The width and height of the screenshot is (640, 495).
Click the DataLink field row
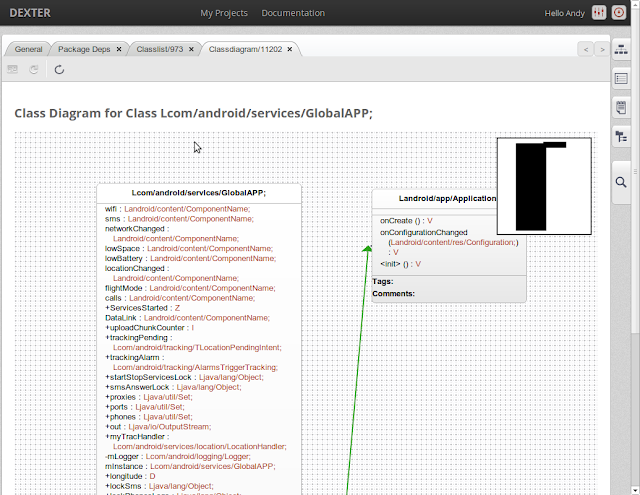[187, 317]
